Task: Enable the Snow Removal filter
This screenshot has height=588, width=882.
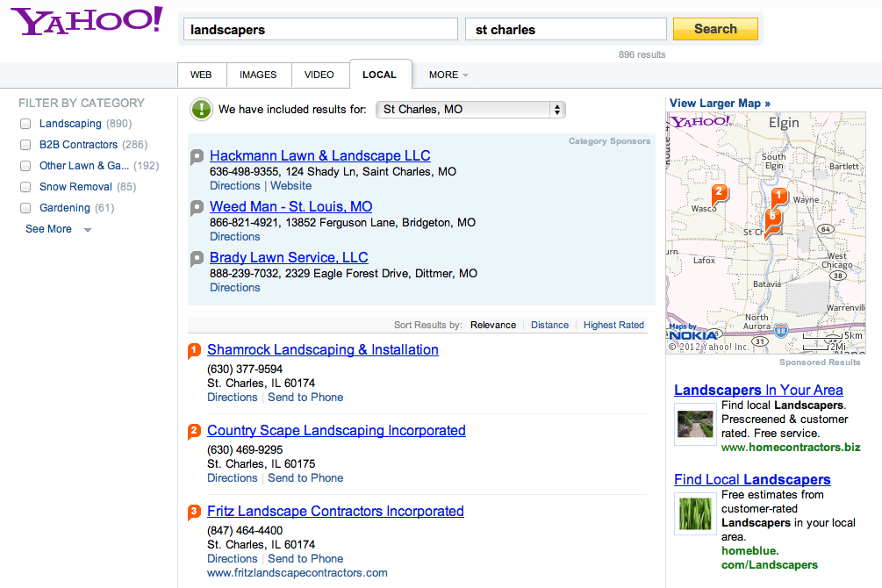Action: pos(25,186)
